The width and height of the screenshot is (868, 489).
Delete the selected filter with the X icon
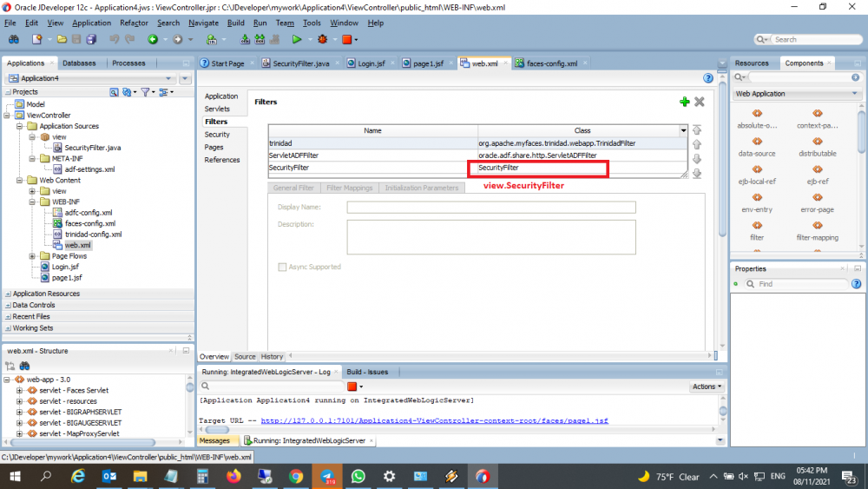tap(700, 102)
